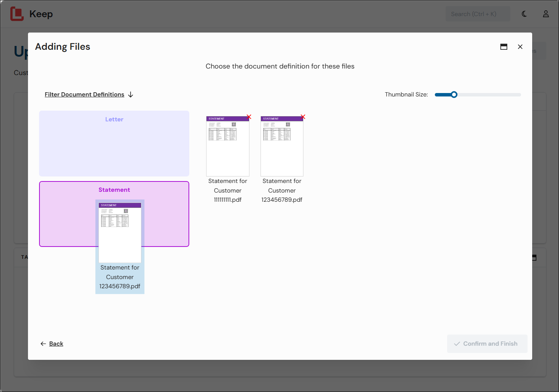Remove Statement for Customer 111111111.pdf with red X

pos(249,117)
